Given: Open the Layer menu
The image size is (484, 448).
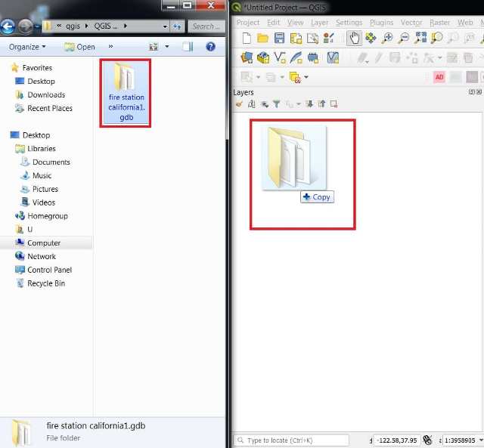Looking at the screenshot, I should [x=319, y=23].
